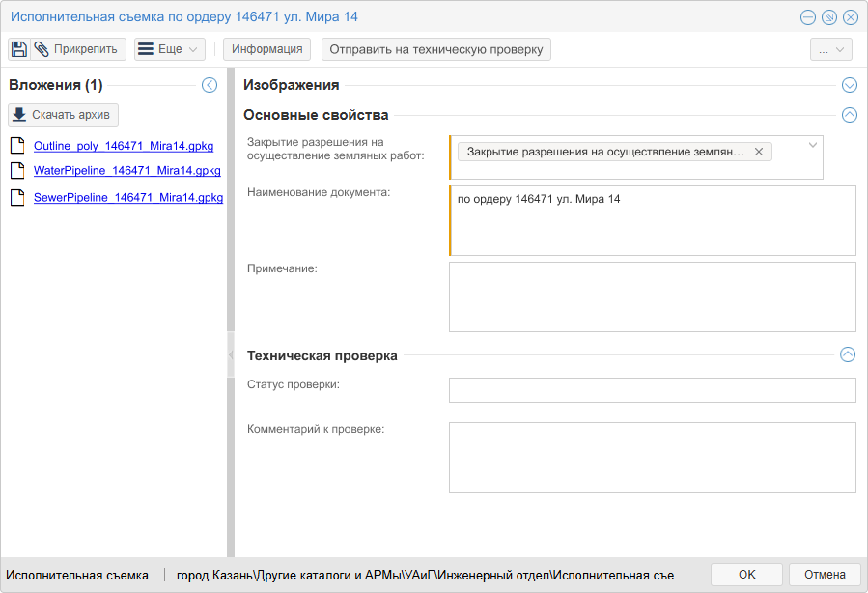Collapse the Вложения panel with its chevron
The height and width of the screenshot is (593, 868).
tap(210, 85)
